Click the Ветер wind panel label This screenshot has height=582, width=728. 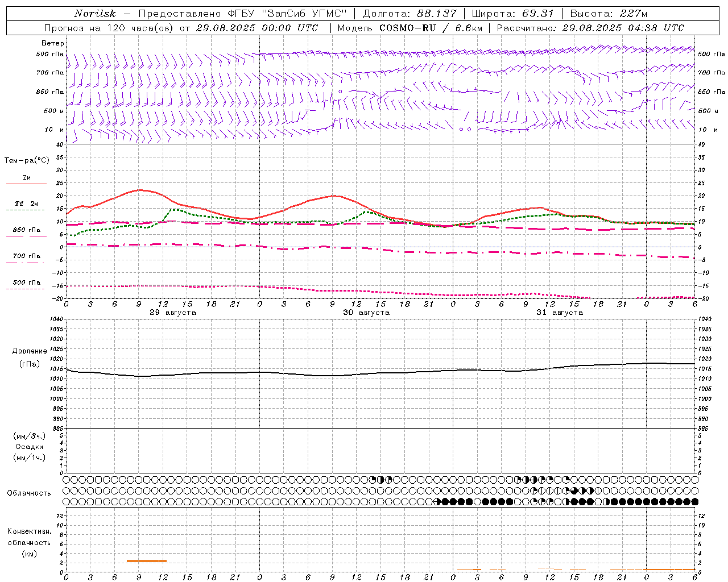point(53,43)
